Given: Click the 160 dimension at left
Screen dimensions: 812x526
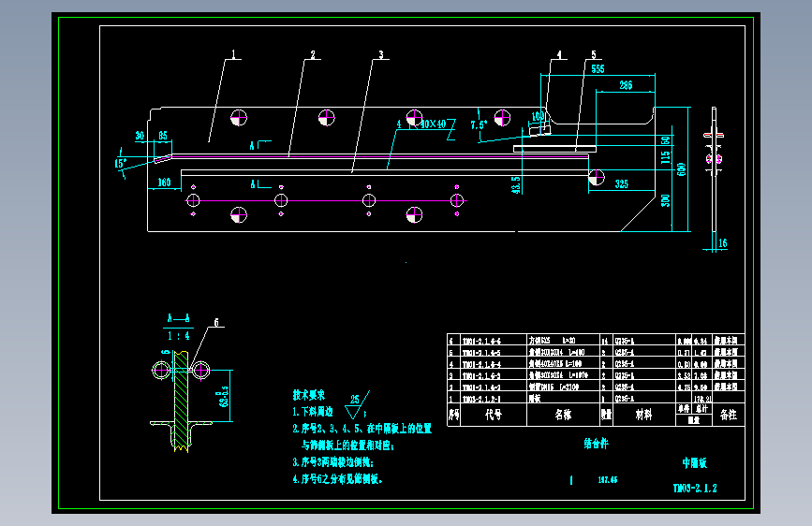Looking at the screenshot, I should [x=164, y=183].
